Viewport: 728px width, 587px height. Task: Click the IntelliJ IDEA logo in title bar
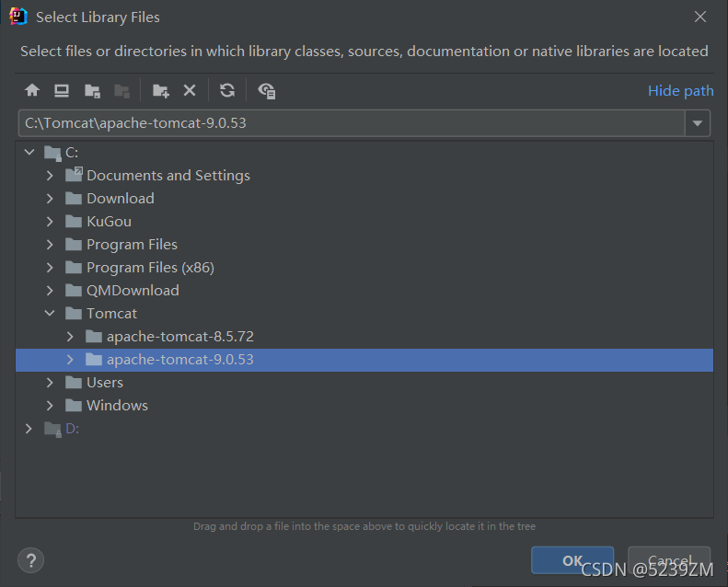(x=18, y=17)
